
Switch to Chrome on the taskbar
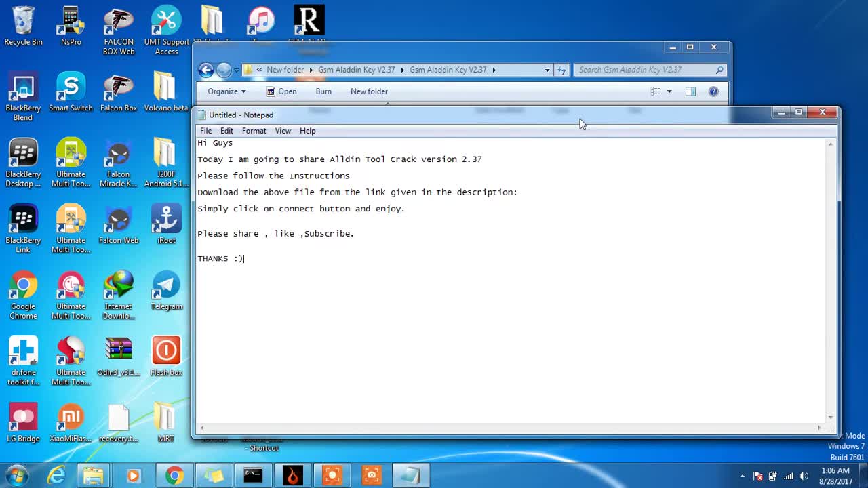(x=174, y=476)
